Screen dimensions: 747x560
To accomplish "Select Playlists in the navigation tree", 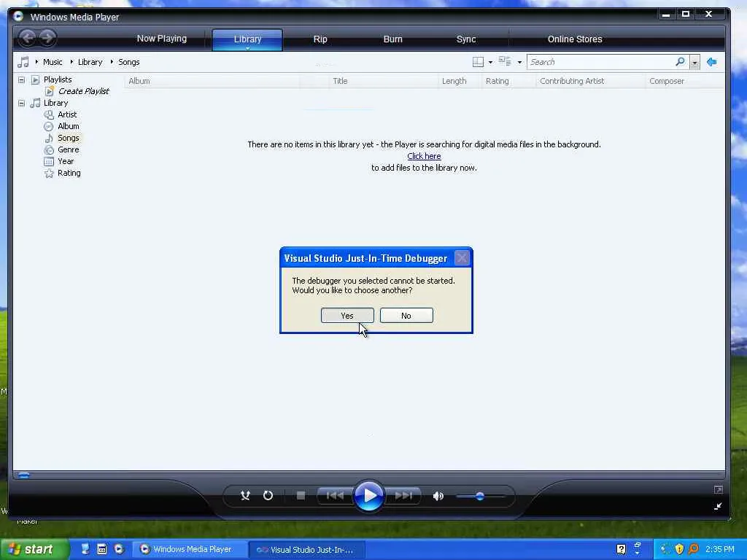I will coord(58,79).
